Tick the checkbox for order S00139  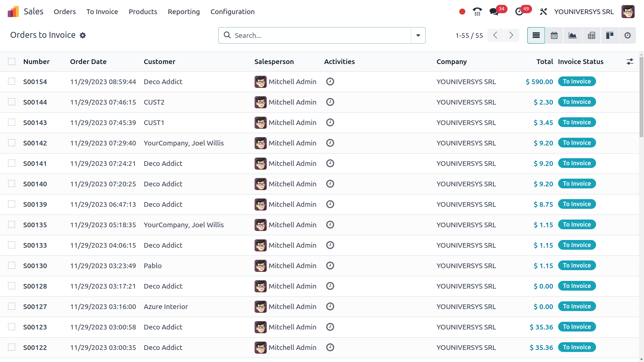[12, 204]
